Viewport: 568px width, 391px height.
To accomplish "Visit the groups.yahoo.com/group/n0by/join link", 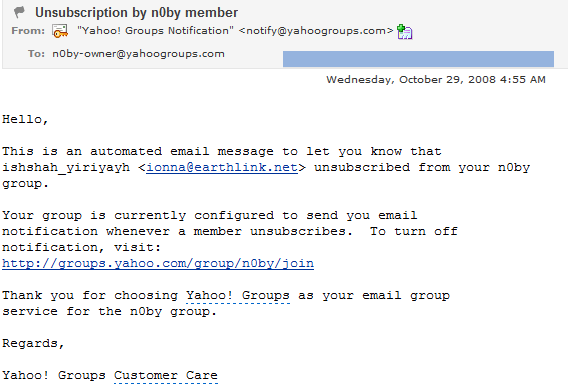I will pos(158,263).
